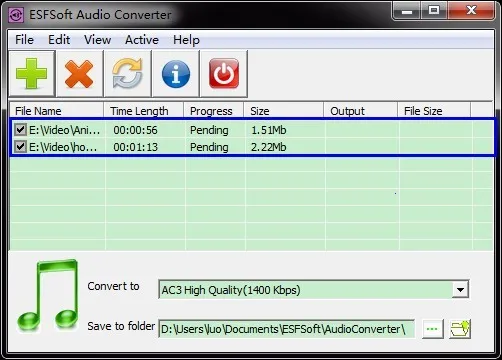Click the E:\Video\Ani... file name
The image size is (502, 360).
pos(64,130)
